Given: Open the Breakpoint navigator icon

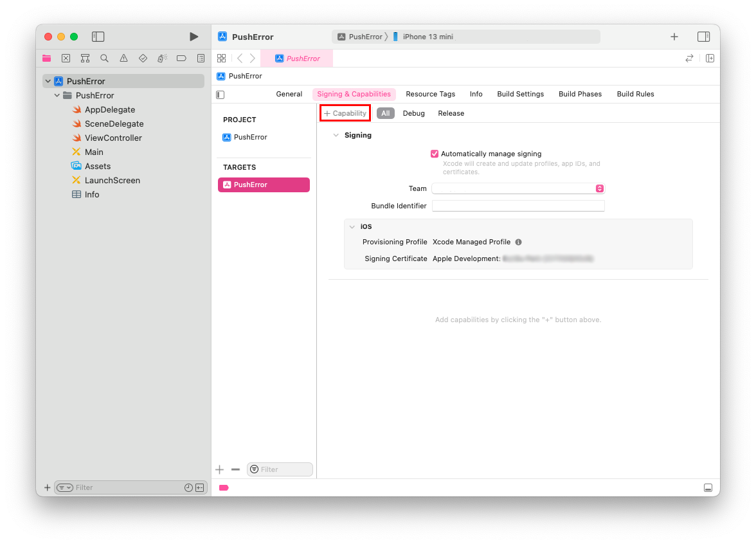Looking at the screenshot, I should [181, 59].
